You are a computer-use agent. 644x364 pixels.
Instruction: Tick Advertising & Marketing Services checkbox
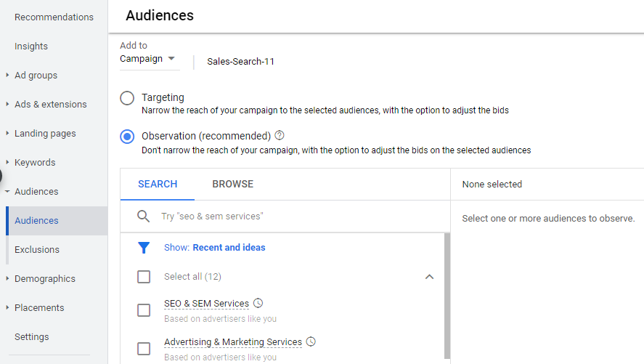tap(144, 349)
